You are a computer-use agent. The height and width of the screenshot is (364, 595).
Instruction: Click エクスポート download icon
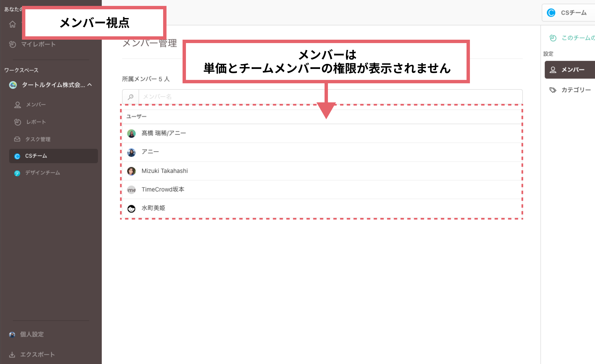12,354
